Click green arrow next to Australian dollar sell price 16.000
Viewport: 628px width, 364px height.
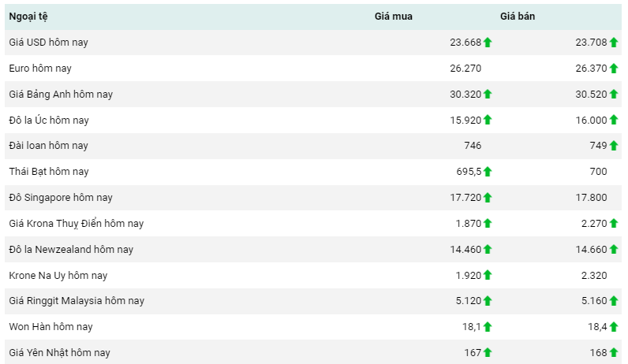(x=614, y=120)
